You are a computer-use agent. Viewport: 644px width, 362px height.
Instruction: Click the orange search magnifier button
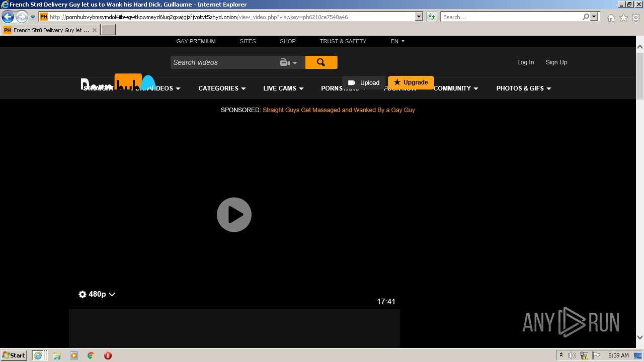click(321, 62)
